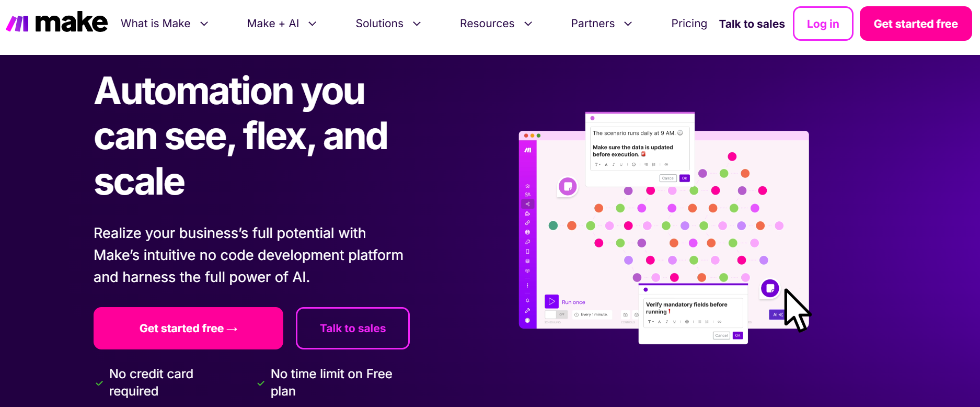This screenshot has height=407, width=980.
Task: Click the Every 1 minute schedule setting
Action: (x=591, y=314)
